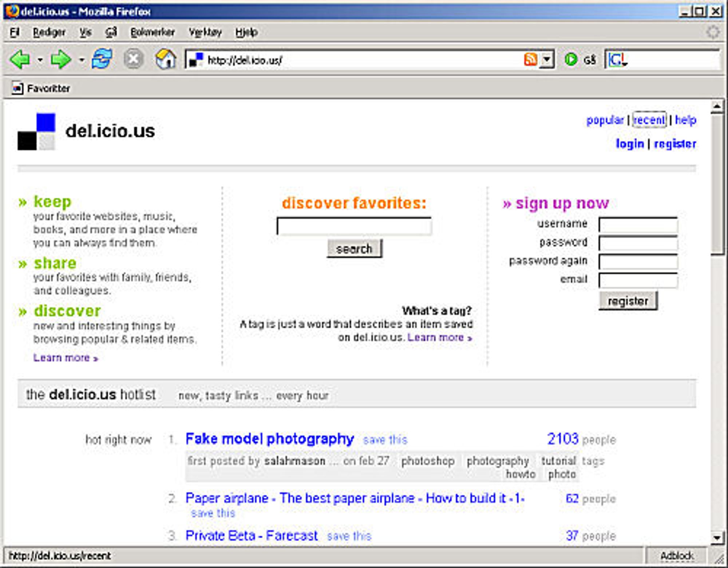Click save this next to Fake model photography
This screenshot has width=728, height=568.
385,440
